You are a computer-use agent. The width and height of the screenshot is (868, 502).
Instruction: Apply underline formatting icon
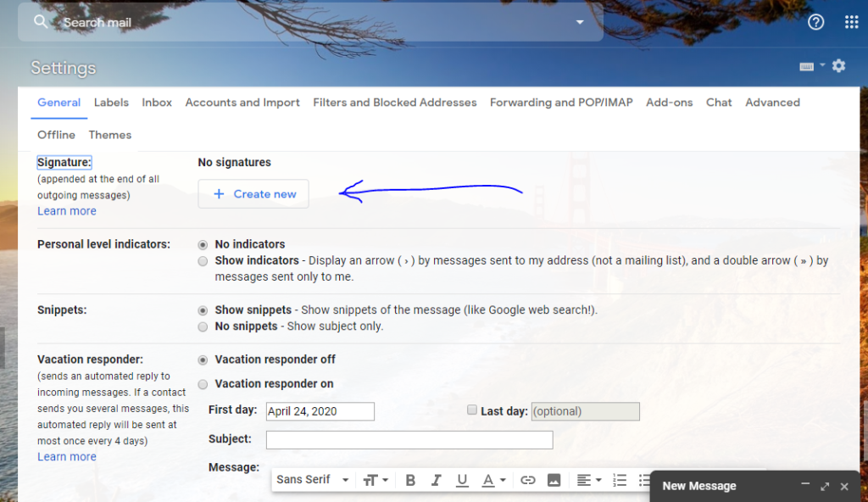462,480
